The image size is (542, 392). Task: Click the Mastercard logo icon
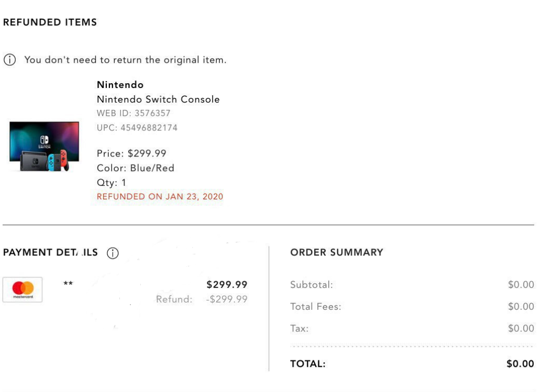(x=23, y=289)
